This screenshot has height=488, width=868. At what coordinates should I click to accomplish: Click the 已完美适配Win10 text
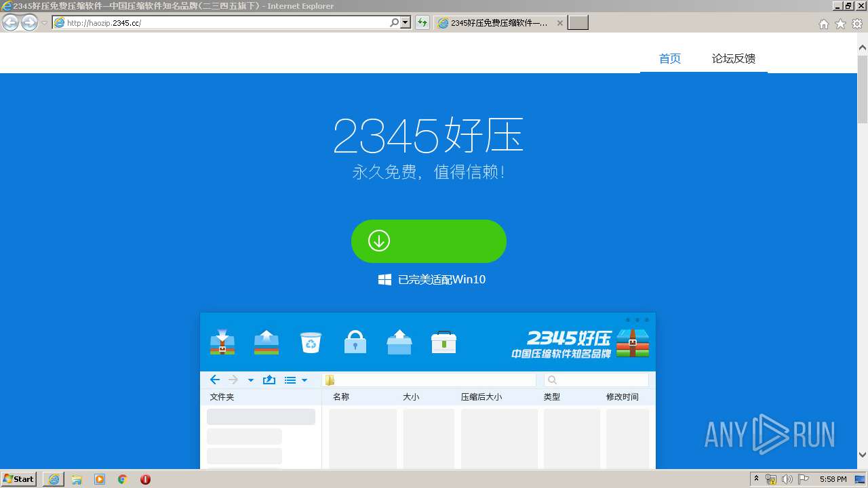point(441,279)
